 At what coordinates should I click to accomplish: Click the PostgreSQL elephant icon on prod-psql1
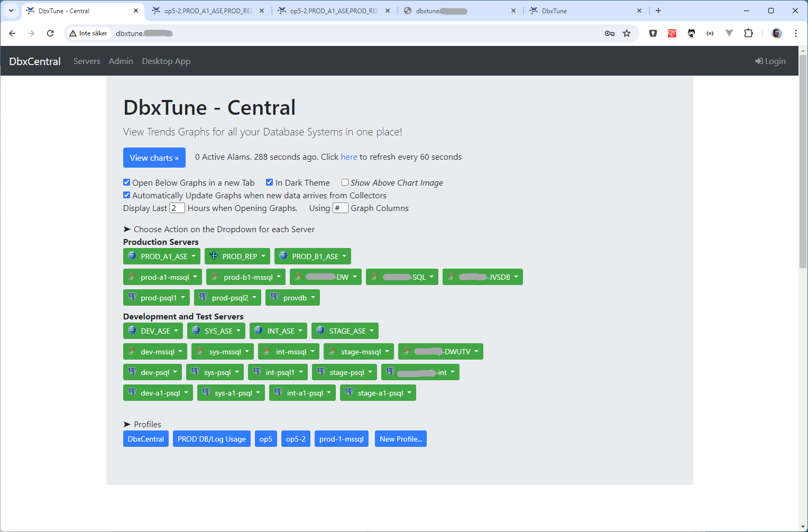tap(132, 297)
